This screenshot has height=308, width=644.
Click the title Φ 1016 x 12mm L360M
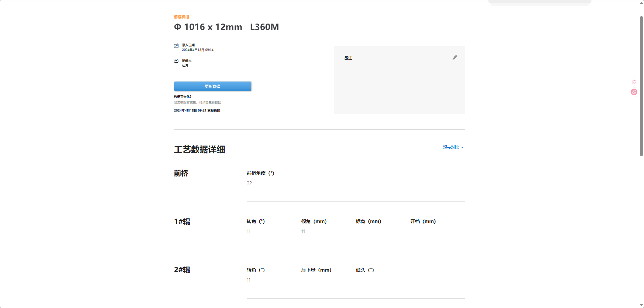pos(226,27)
